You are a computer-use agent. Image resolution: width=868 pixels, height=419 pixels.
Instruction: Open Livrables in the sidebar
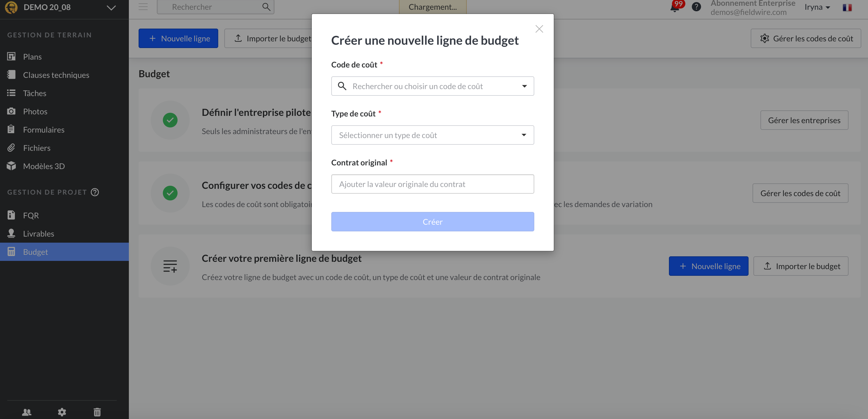coord(38,234)
